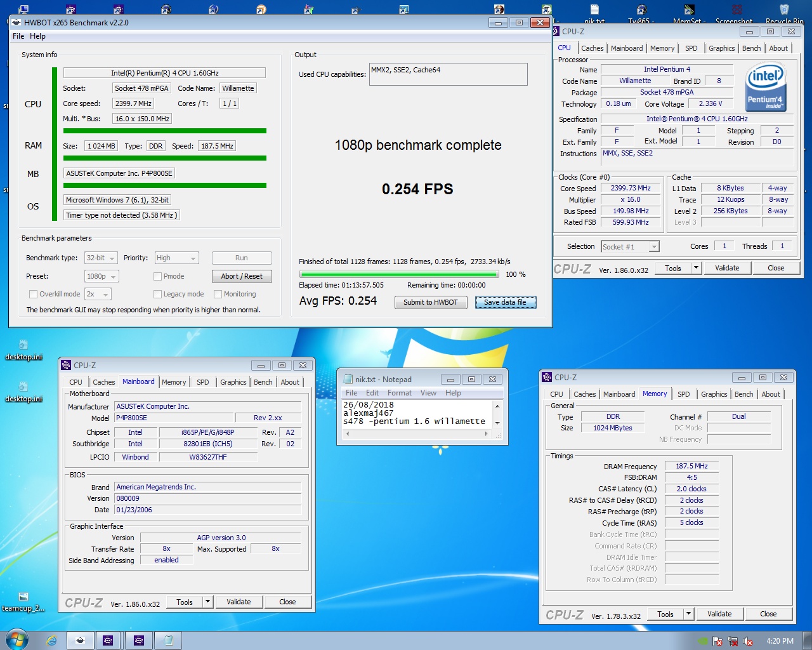Click the HWBOT x265 window title icon
The width and height of the screenshot is (812, 650).
point(16,22)
